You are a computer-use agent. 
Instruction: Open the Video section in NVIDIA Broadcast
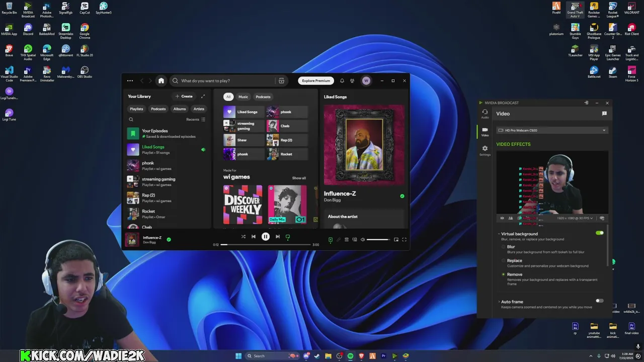485,131
